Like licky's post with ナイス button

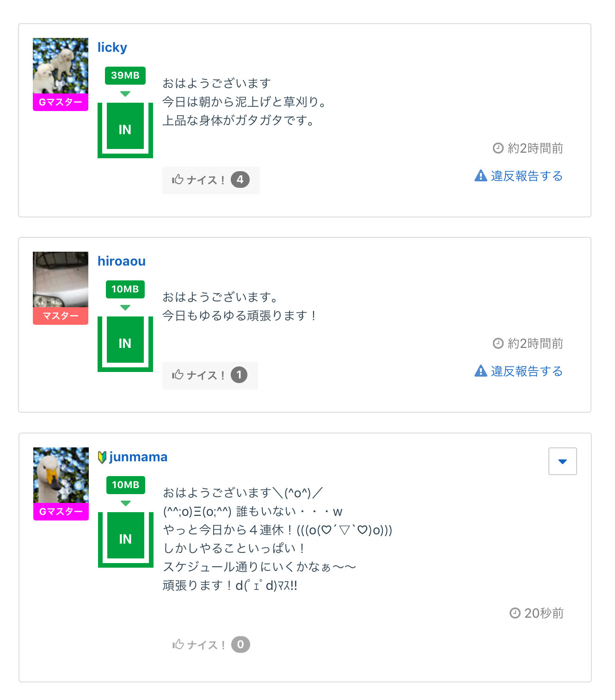click(x=210, y=180)
